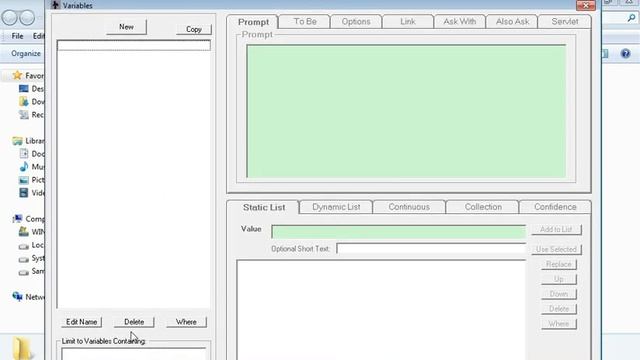Select the Prompt tab
Viewport: 640px width, 360px height.
(253, 22)
